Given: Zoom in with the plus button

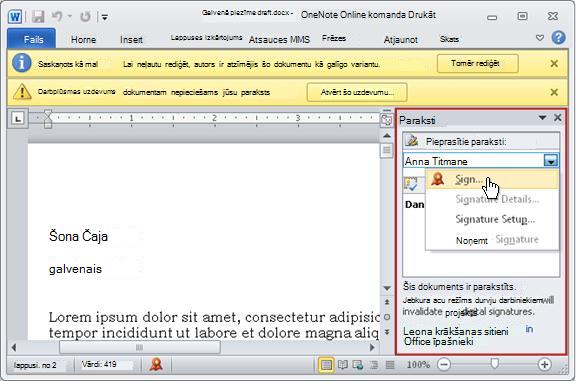Looking at the screenshot, I should (x=544, y=364).
